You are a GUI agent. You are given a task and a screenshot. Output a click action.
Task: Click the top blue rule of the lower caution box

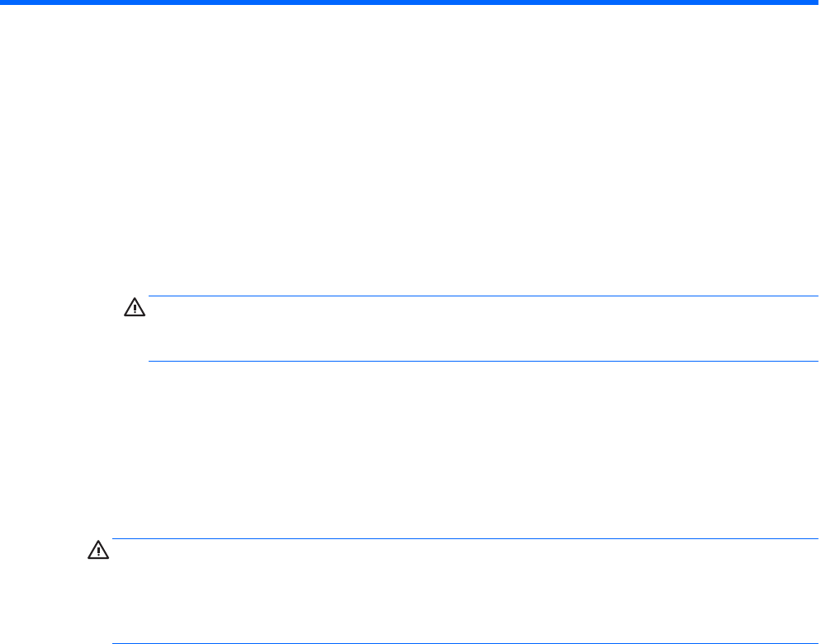[464, 539]
